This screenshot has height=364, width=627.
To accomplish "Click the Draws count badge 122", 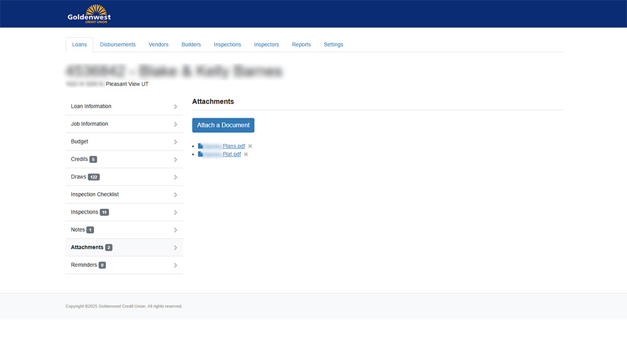I will 93,177.
